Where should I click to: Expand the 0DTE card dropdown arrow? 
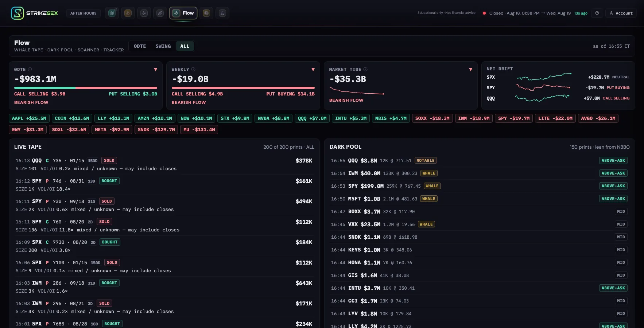[x=156, y=70]
